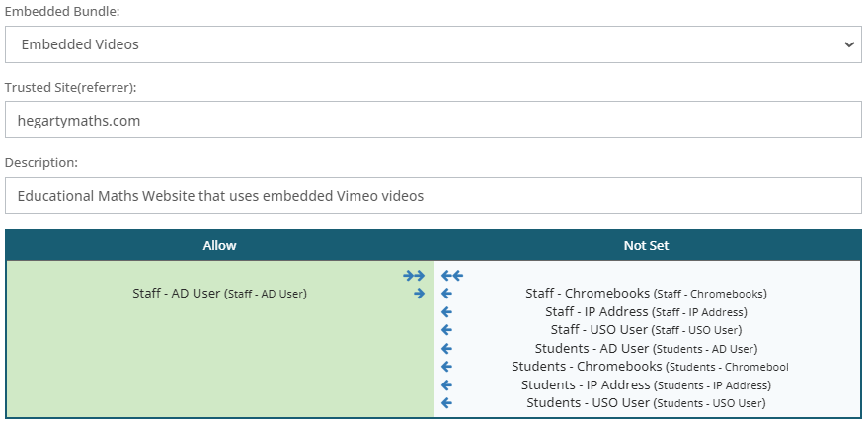This screenshot has height=426, width=868.
Task: Click the Allow column header
Action: pos(219,245)
